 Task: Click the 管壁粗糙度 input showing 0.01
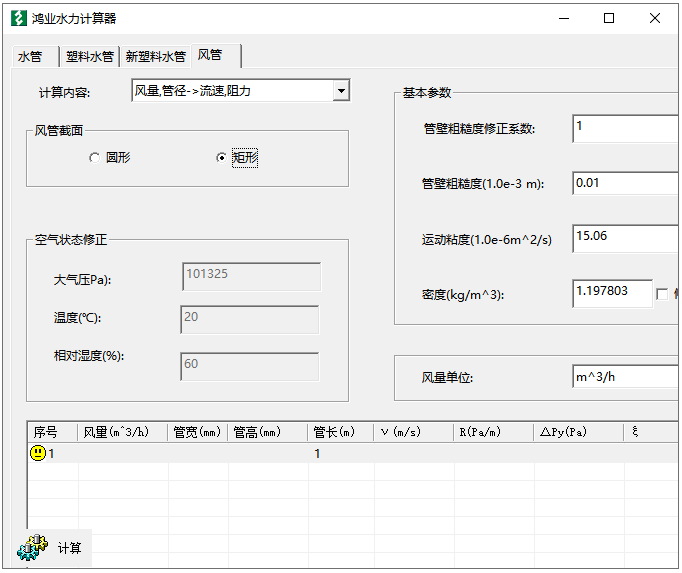coord(626,183)
